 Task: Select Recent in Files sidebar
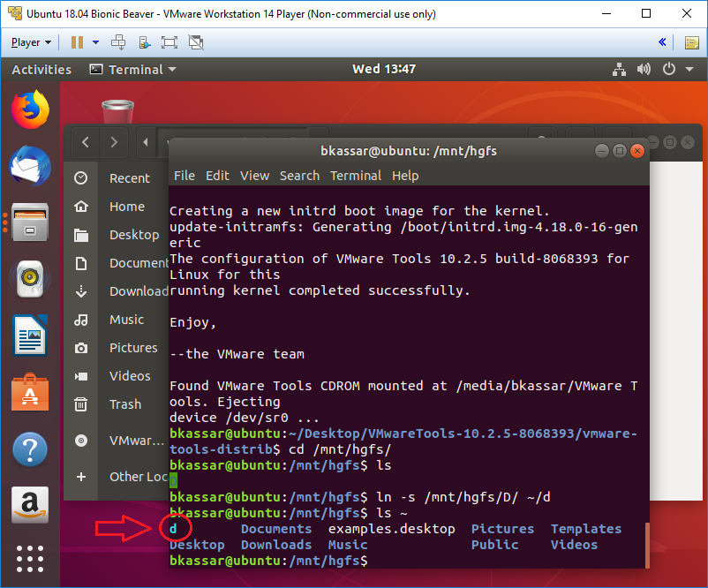click(x=116, y=178)
